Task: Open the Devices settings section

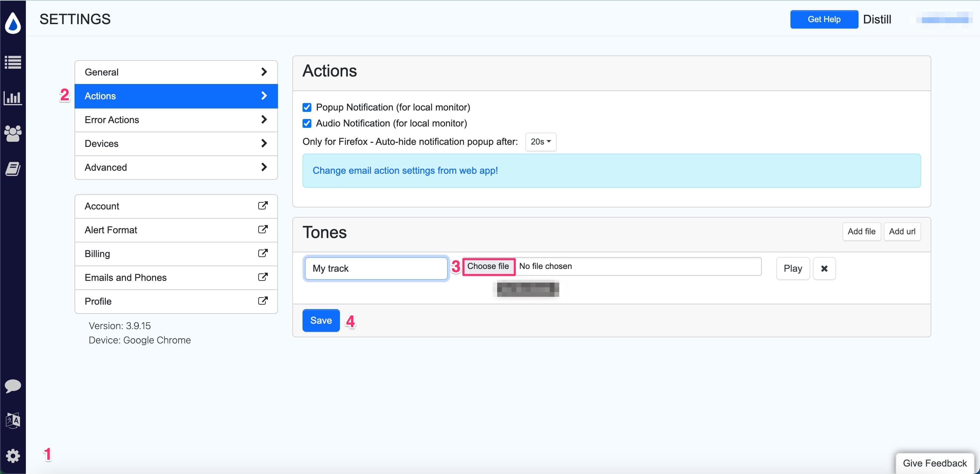Action: [176, 143]
